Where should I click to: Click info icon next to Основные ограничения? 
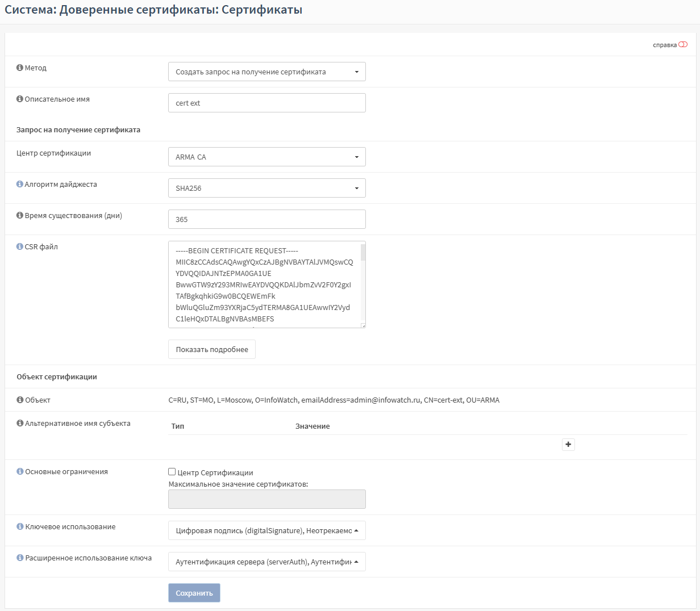20,472
